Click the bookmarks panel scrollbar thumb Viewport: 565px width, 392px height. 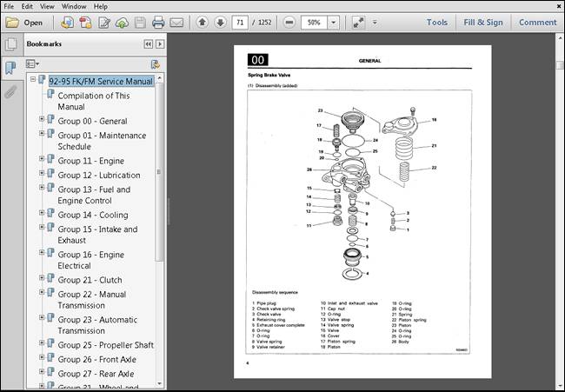coord(159,172)
